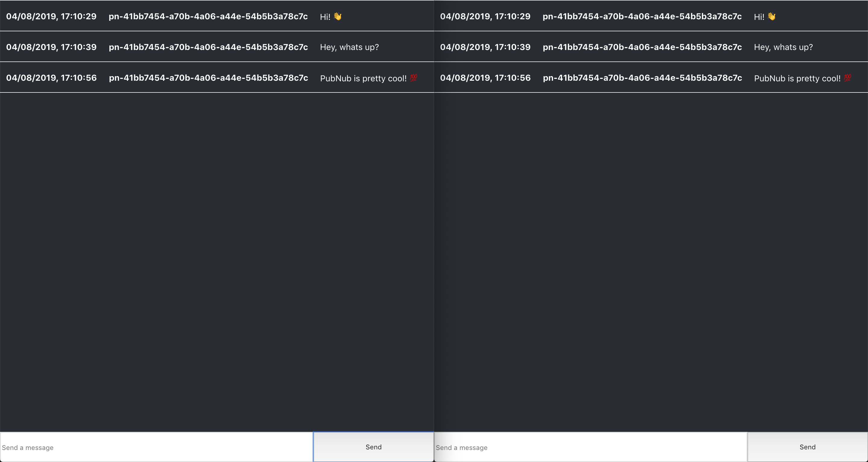Select timestamp 17:10:56 in the left chat
The image size is (868, 462).
(51, 78)
